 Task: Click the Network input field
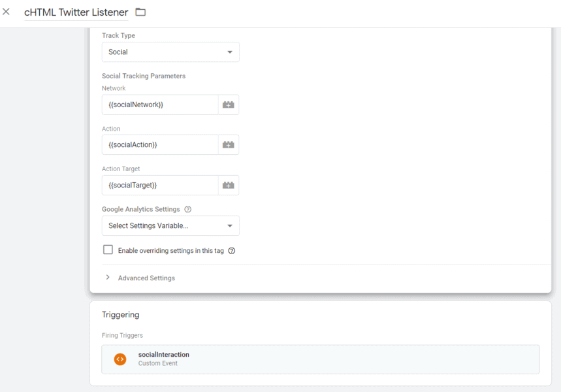[x=160, y=105]
